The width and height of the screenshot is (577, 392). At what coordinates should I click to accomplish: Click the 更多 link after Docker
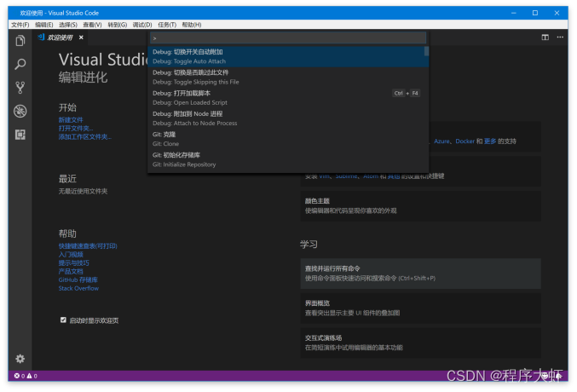[490, 141]
